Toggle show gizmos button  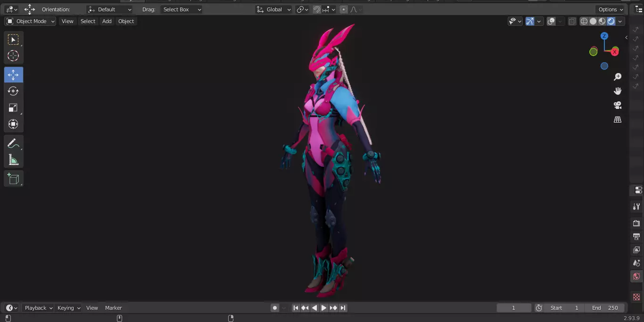coord(529,21)
